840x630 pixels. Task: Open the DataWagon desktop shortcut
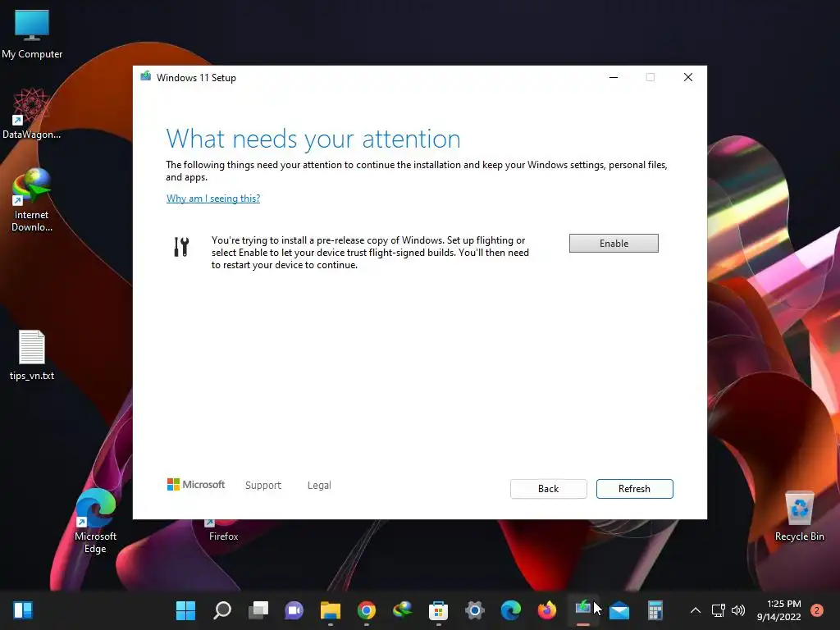[x=32, y=113]
